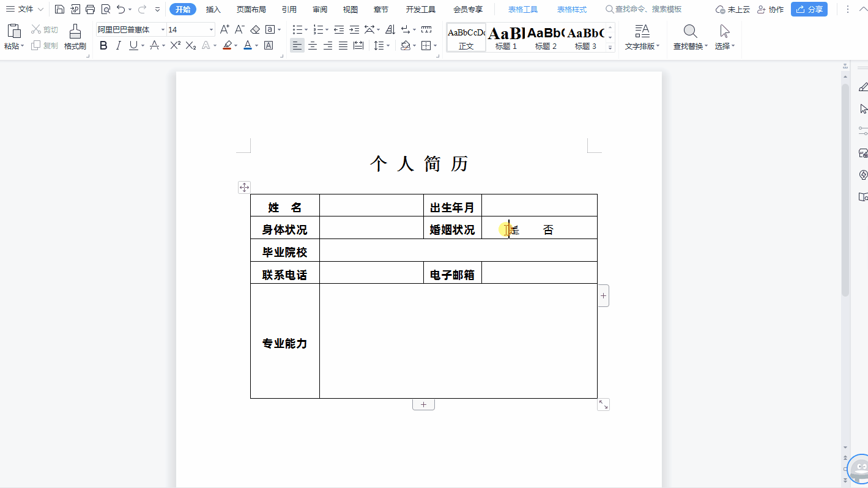Toggle Underline formatting
The height and width of the screenshot is (488, 868).
point(133,45)
